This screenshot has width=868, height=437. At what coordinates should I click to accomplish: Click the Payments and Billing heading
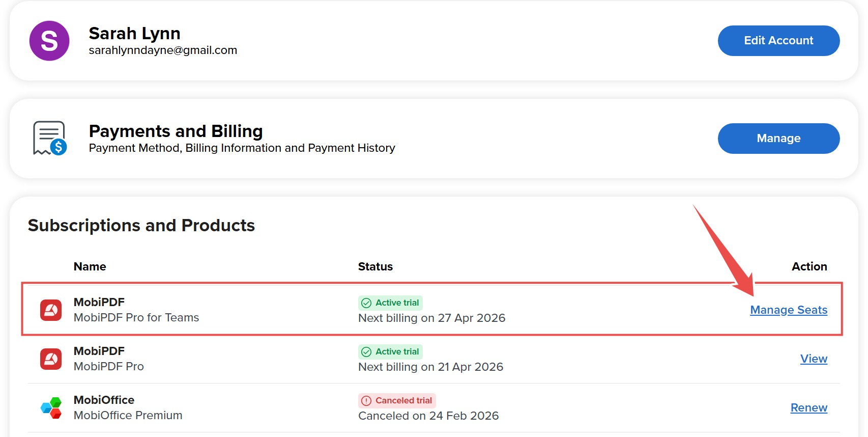(x=176, y=131)
